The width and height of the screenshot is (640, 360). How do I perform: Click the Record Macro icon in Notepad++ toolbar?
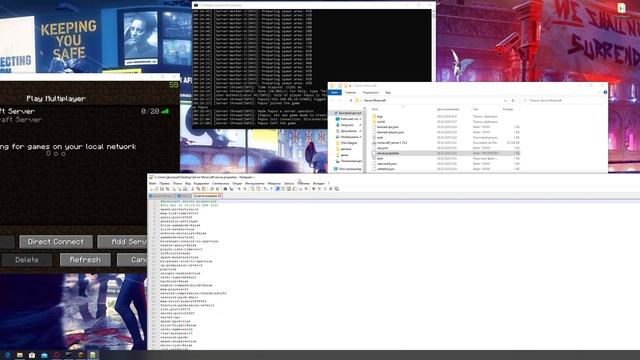(x=313, y=189)
